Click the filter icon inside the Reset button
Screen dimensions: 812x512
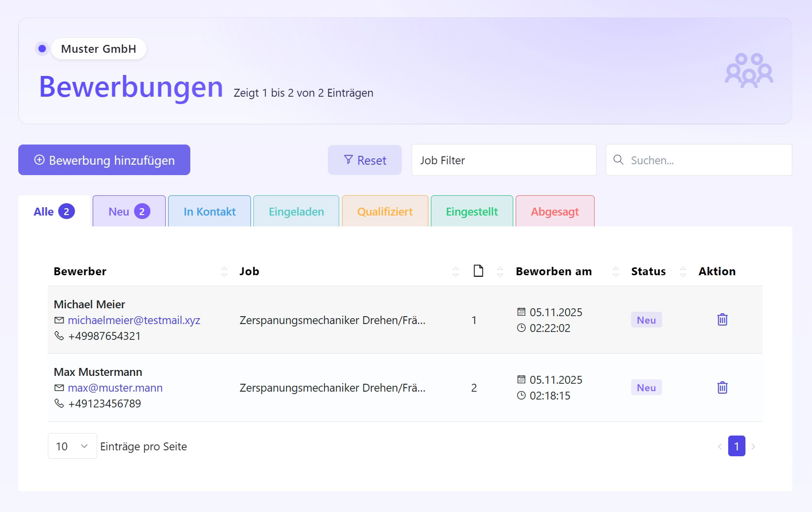point(349,160)
